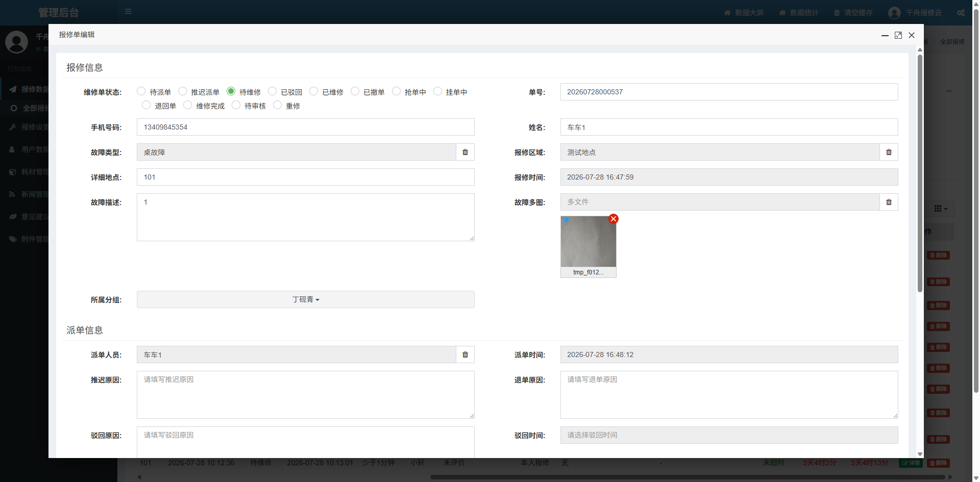The image size is (980, 482).
Task: Open 数据统计 in top navigation
Action: (799, 13)
